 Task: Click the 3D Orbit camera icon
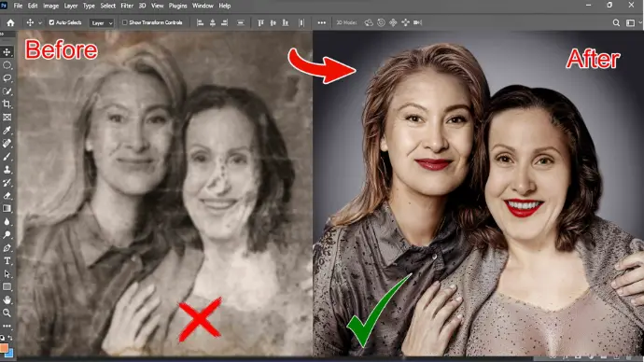(x=369, y=23)
